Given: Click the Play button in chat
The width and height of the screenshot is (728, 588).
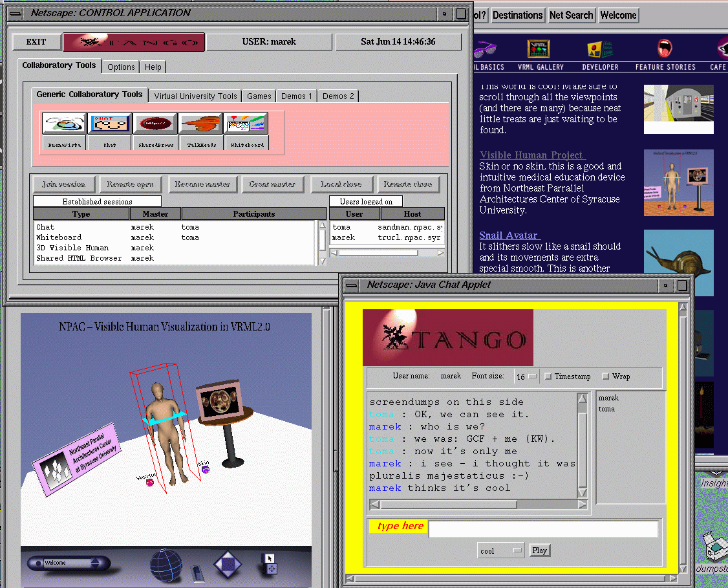Looking at the screenshot, I should point(539,551).
